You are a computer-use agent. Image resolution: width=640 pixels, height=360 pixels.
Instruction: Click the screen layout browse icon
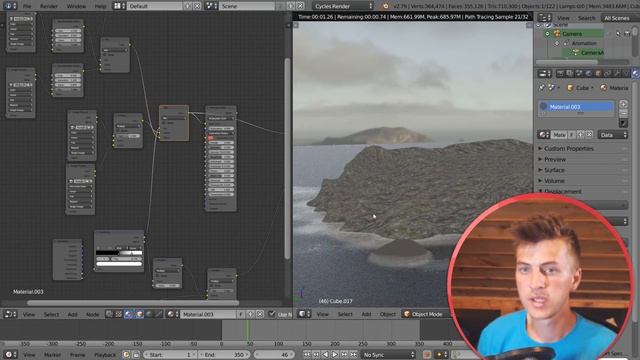point(119,6)
